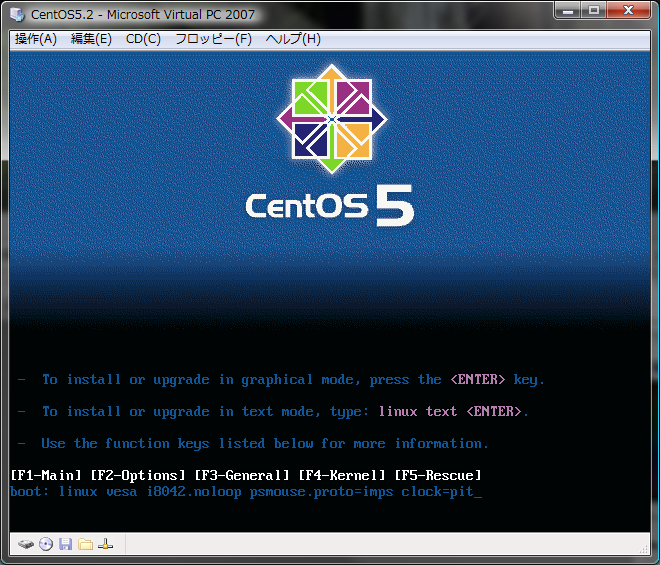Click the [F1-Main] function key label
Image resolution: width=660 pixels, height=565 pixels.
46,475
